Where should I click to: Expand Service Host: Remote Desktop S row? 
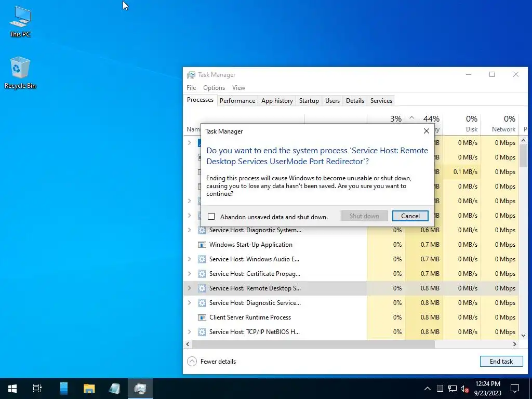(x=190, y=288)
